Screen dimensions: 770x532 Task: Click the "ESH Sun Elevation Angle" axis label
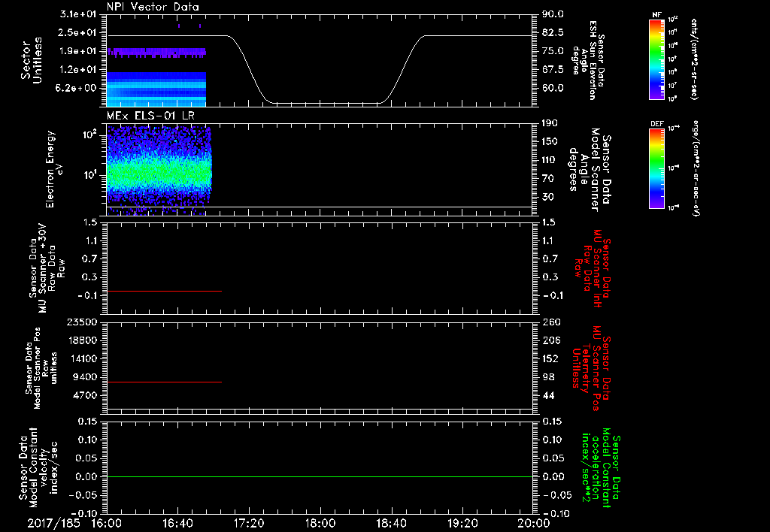pos(589,60)
